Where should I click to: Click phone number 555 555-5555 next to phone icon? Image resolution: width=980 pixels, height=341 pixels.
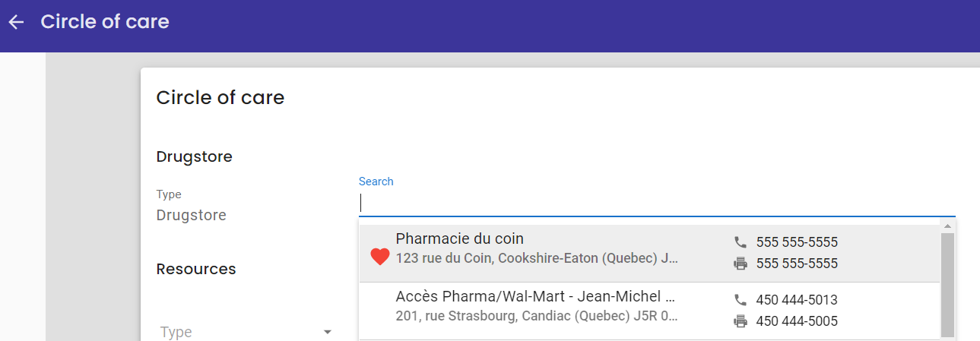(x=797, y=242)
